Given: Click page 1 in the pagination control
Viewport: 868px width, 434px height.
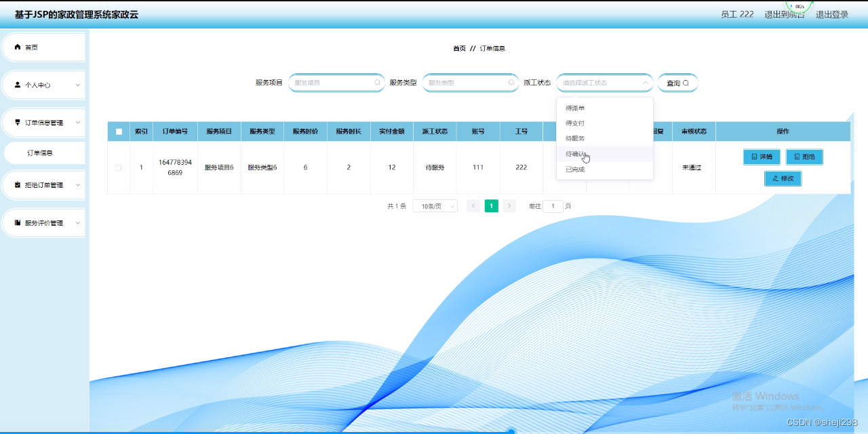Looking at the screenshot, I should [x=491, y=205].
